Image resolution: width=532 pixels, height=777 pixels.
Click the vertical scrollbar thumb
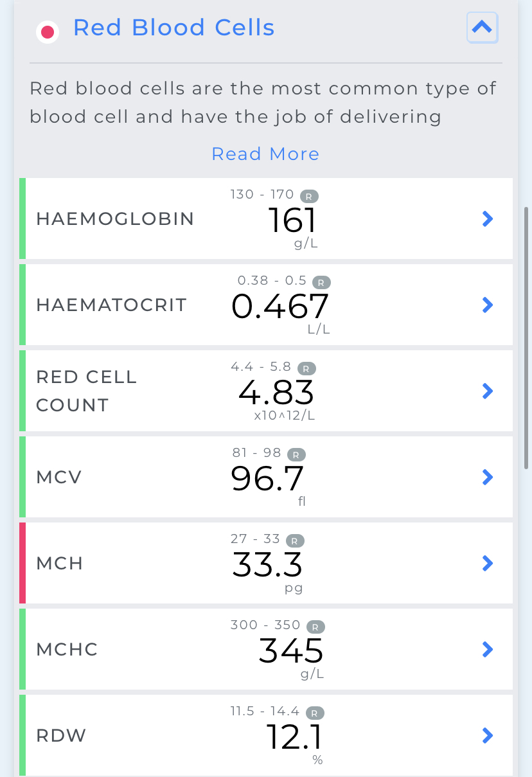526,337
